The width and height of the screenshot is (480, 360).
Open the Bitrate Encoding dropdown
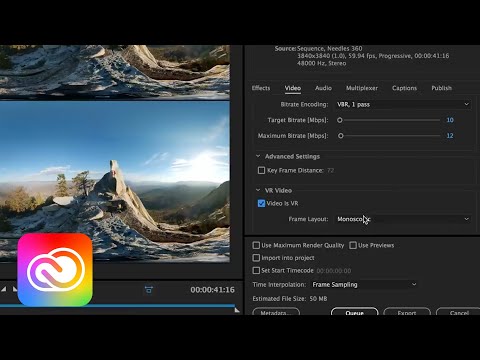pos(403,104)
